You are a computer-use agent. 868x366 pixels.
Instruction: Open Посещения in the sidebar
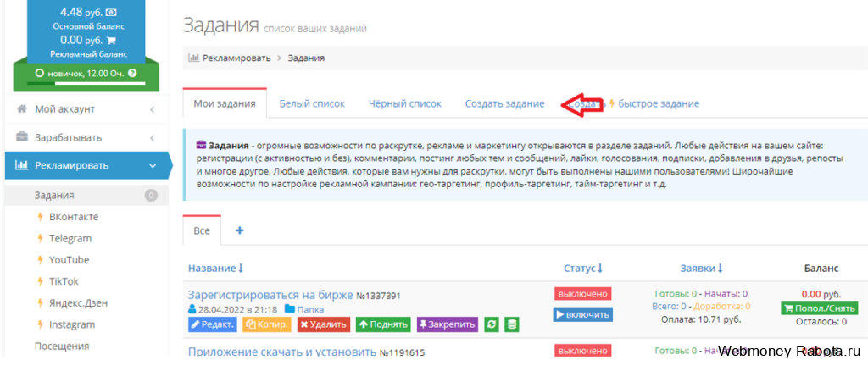pos(62,347)
